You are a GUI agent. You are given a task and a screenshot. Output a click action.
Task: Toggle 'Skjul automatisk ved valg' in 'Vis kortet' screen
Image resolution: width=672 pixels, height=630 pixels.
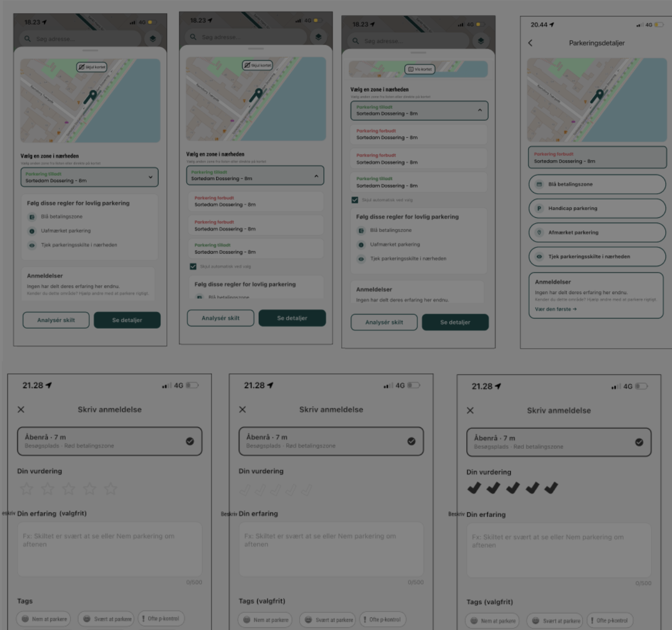[355, 200]
